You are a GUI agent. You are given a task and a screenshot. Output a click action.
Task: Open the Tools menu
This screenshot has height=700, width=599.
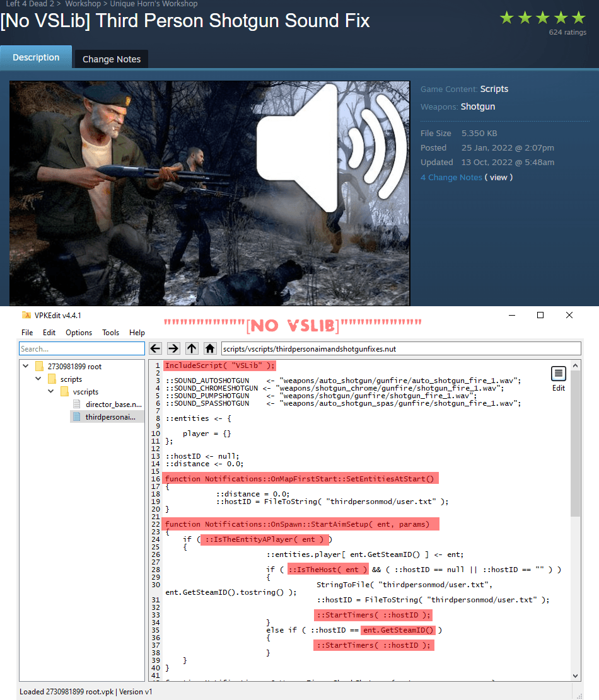click(x=110, y=333)
